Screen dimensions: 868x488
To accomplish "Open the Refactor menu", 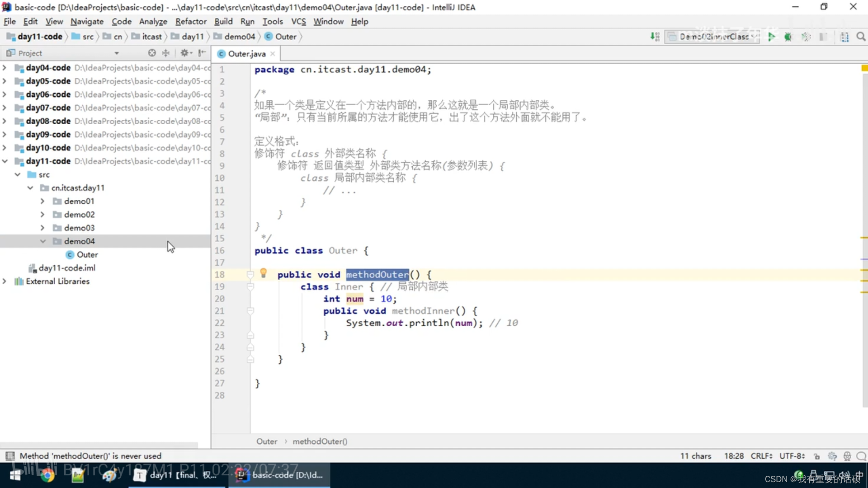I will click(x=191, y=21).
